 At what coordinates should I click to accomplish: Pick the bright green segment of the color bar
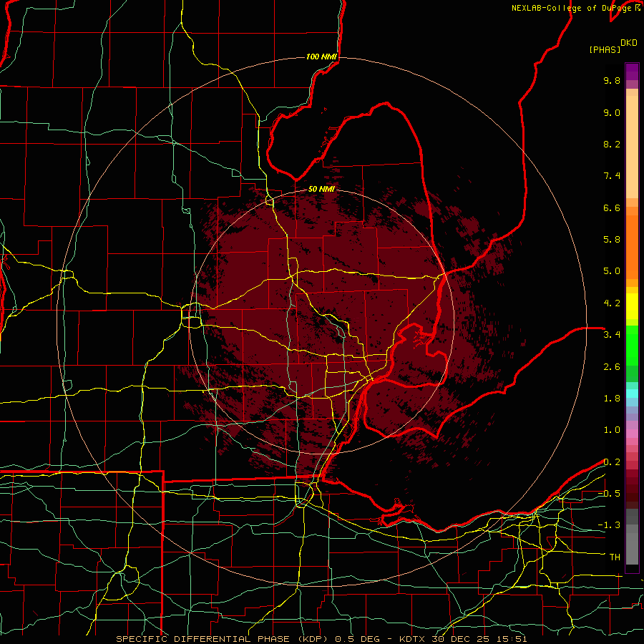(632, 345)
